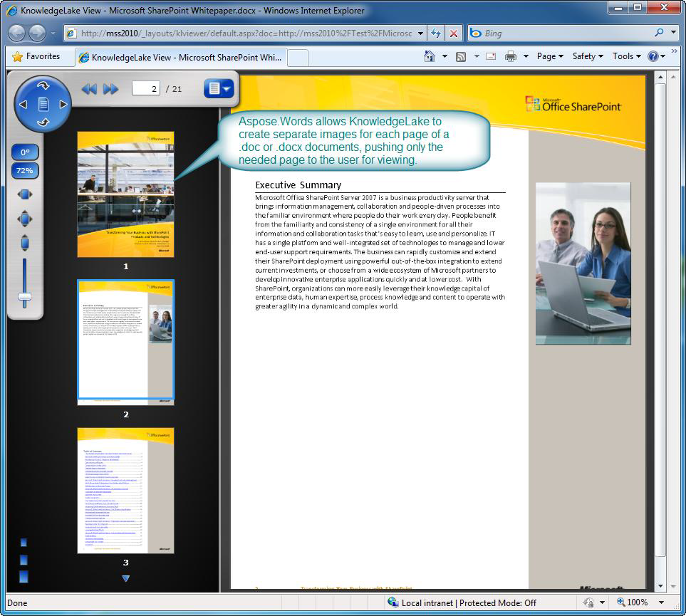Fit page to height icon

point(25,243)
